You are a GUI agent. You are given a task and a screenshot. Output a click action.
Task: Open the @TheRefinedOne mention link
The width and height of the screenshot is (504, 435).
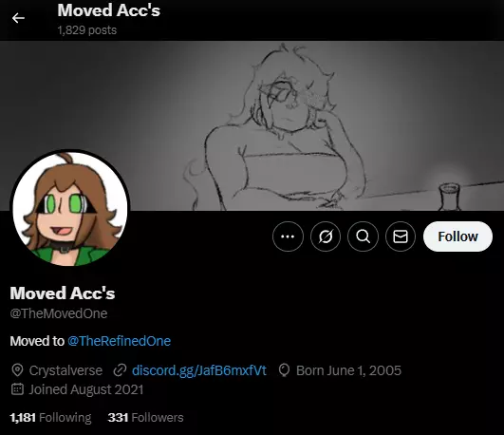click(x=120, y=341)
